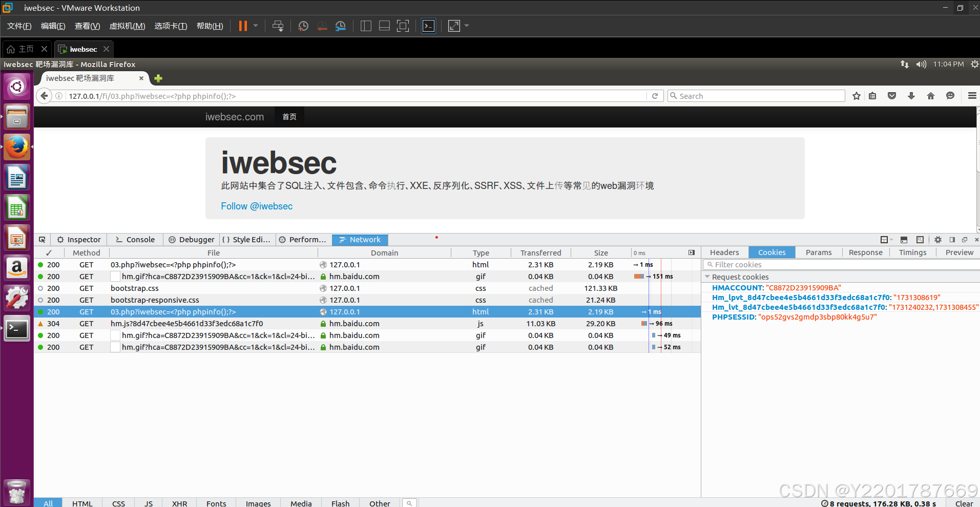Check the box next to hm.js request row
This screenshot has height=507, width=980.
point(115,323)
